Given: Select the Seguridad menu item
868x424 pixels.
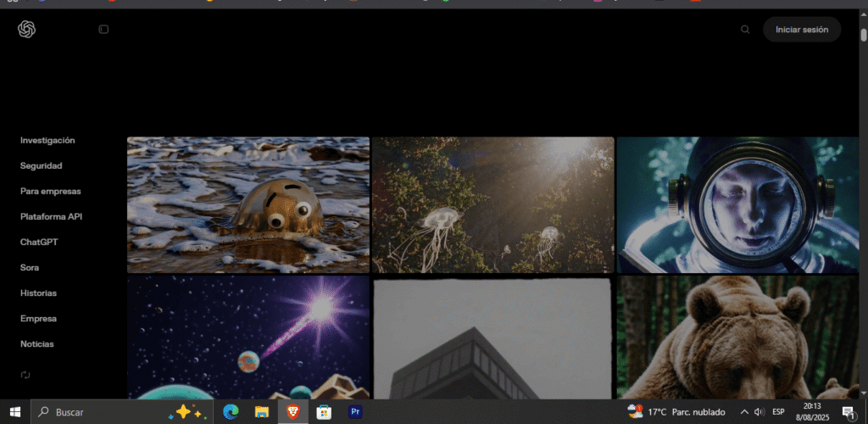Looking at the screenshot, I should coord(41,165).
